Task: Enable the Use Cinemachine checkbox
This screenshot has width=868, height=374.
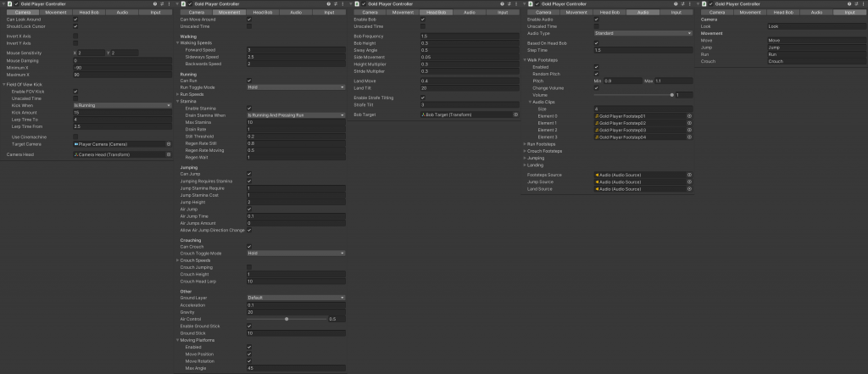Action: (75, 137)
